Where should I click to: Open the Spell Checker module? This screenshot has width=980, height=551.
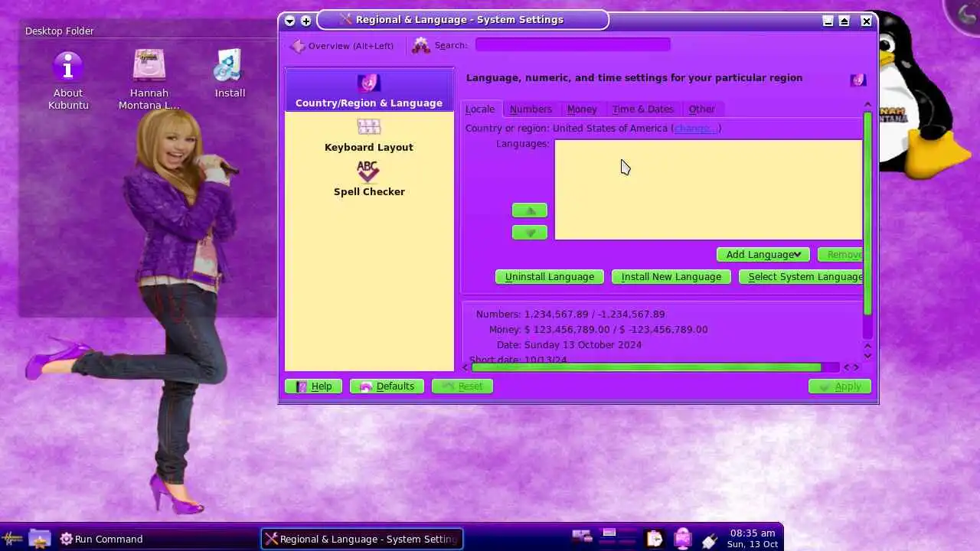pos(369,179)
